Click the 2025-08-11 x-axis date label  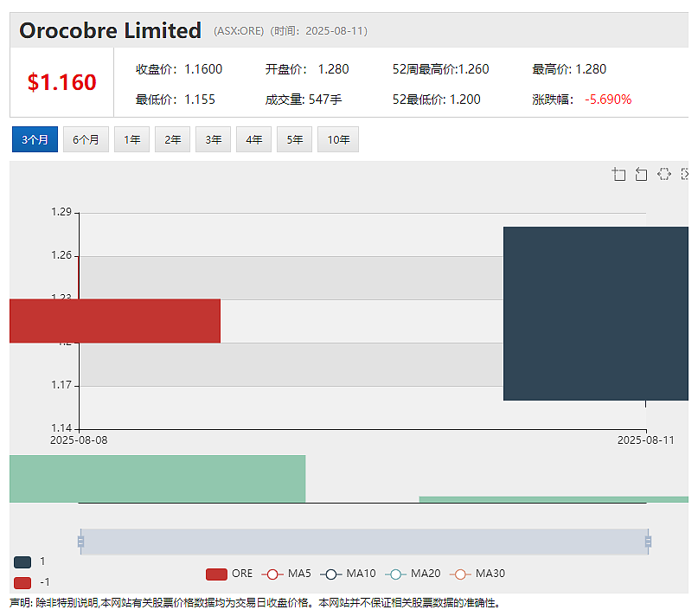[646, 440]
